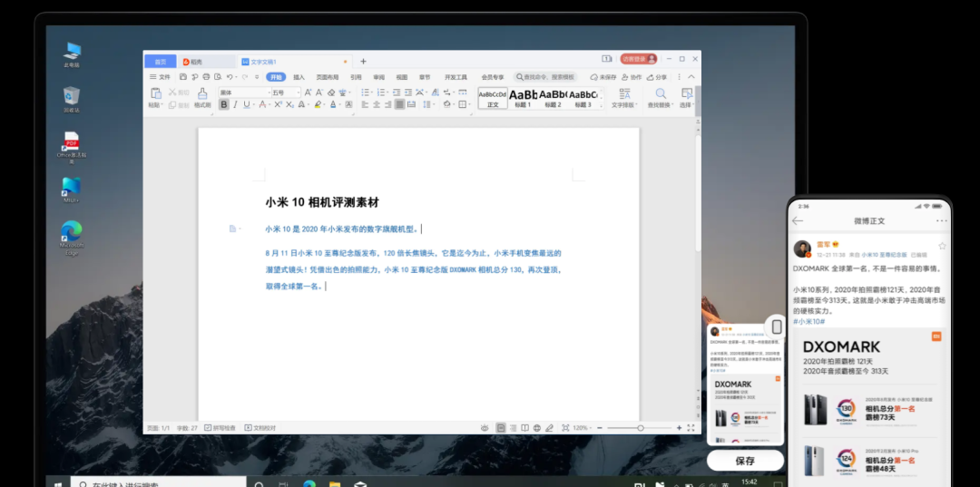Click the Increase font size icon
Viewport: 980px width, 487px height.
coord(308,93)
